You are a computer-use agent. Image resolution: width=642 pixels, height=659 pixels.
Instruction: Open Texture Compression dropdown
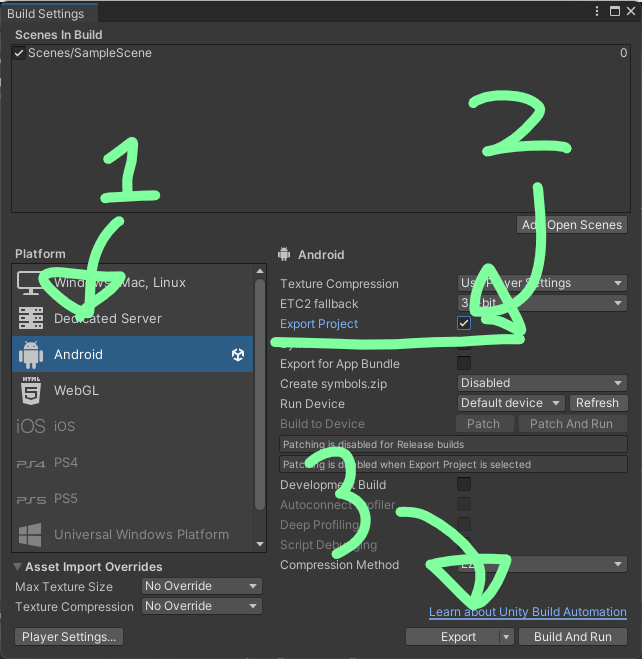542,283
